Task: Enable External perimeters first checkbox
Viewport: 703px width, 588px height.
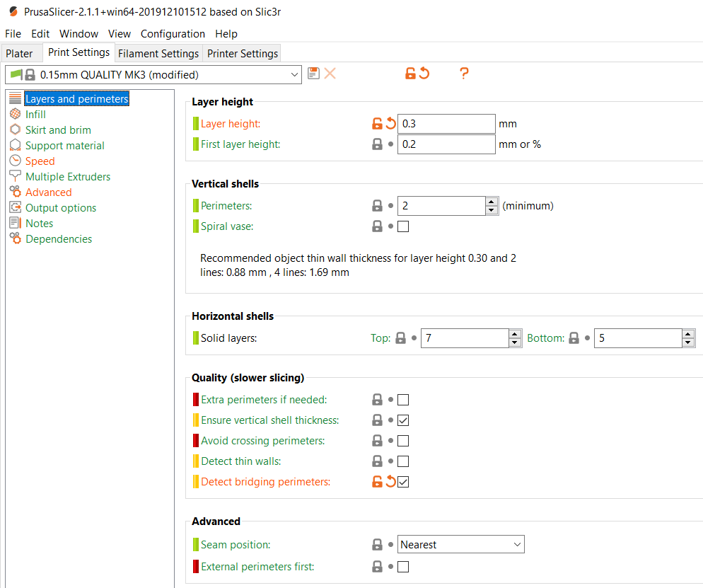Action: 403,567
